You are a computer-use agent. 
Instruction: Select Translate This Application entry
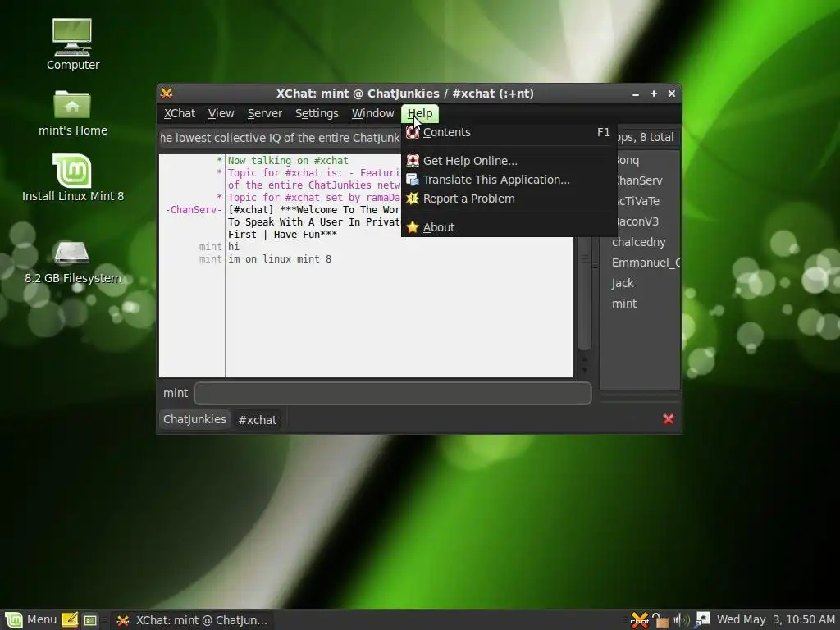click(x=509, y=180)
